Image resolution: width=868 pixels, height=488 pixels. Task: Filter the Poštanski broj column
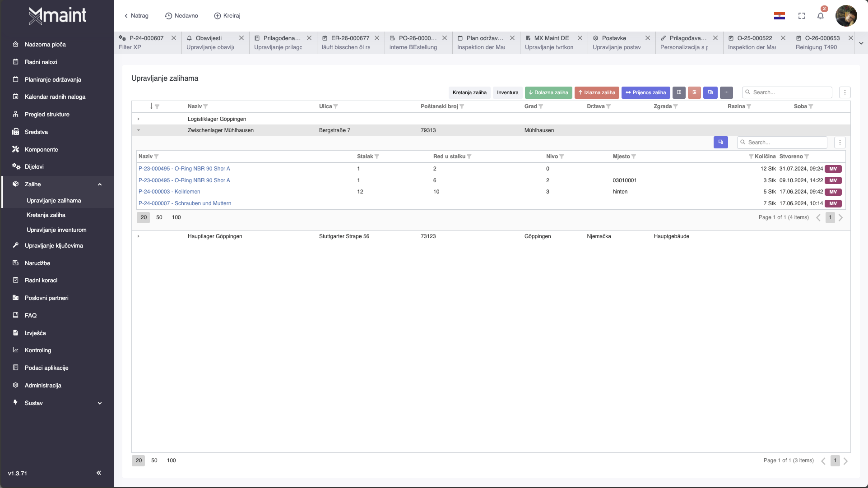click(x=461, y=106)
